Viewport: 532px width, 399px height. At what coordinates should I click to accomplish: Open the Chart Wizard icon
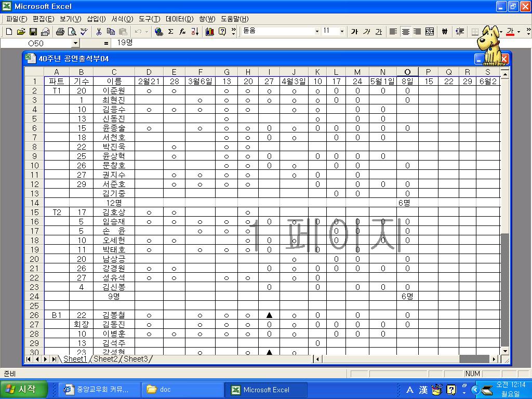210,32
